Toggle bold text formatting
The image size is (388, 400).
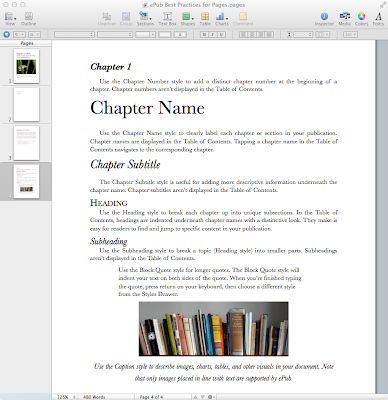tap(204, 34)
